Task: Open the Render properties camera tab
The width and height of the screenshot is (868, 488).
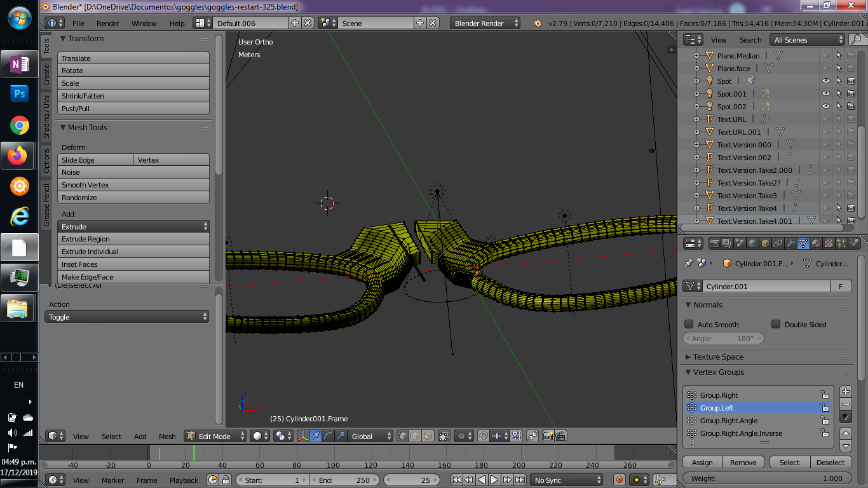Action: (715, 243)
